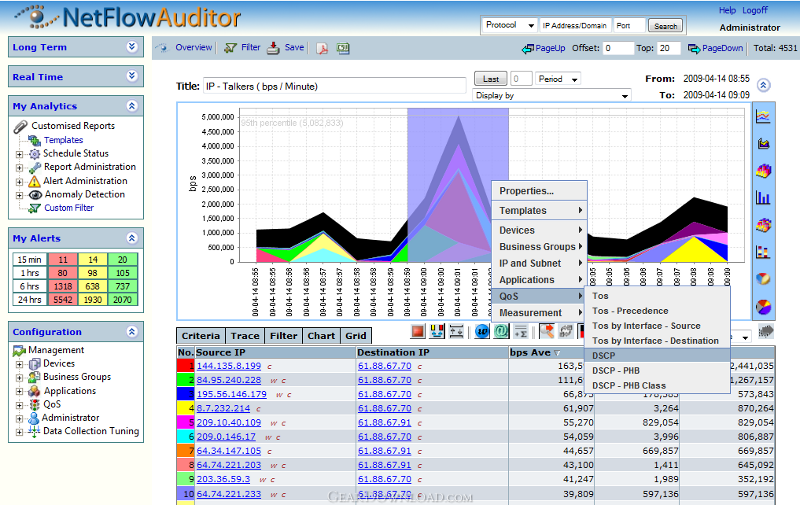Click the PageDown arrow icon
The height and width of the screenshot is (505, 800).
coord(694,48)
